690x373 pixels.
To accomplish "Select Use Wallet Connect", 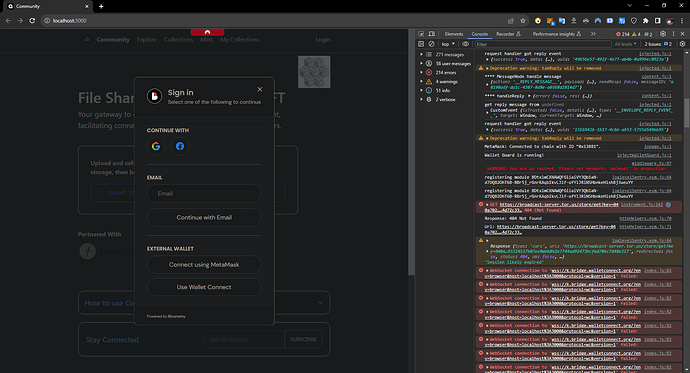I will (x=204, y=287).
